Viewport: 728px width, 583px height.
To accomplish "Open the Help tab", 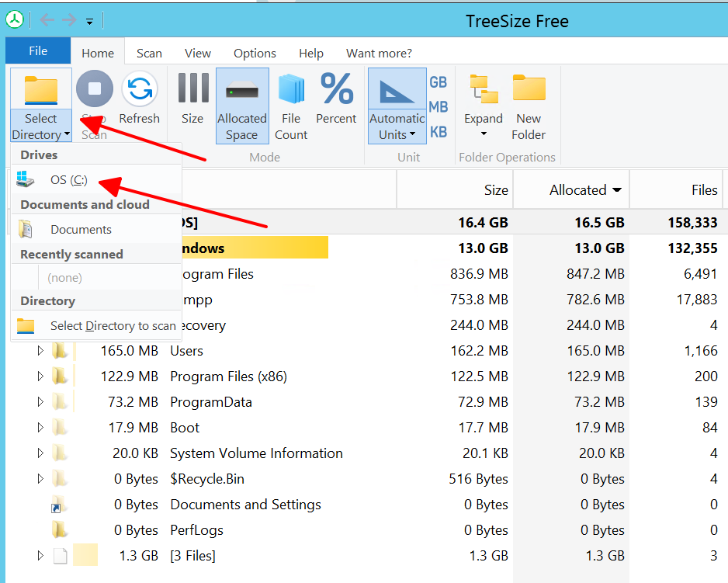I will click(x=311, y=53).
